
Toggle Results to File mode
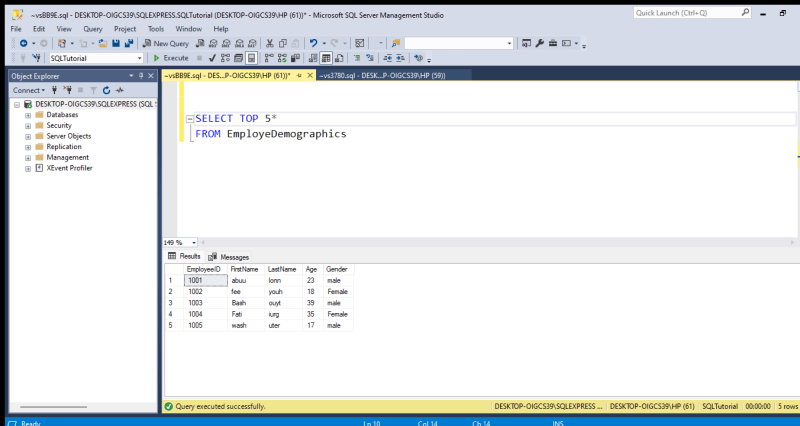(339, 58)
